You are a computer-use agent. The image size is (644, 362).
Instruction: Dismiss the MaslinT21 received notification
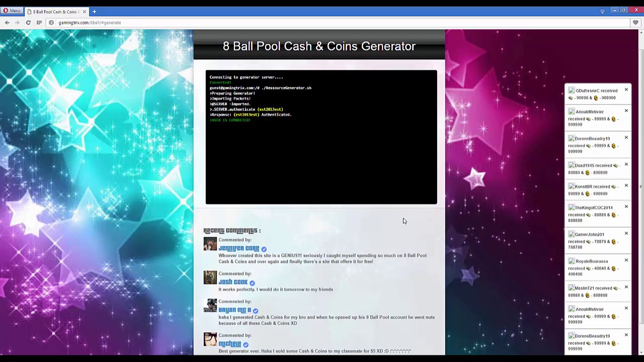(626, 287)
